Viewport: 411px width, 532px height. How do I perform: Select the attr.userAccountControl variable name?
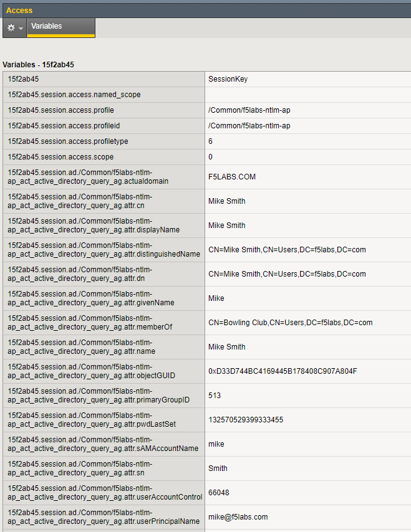pos(105,493)
